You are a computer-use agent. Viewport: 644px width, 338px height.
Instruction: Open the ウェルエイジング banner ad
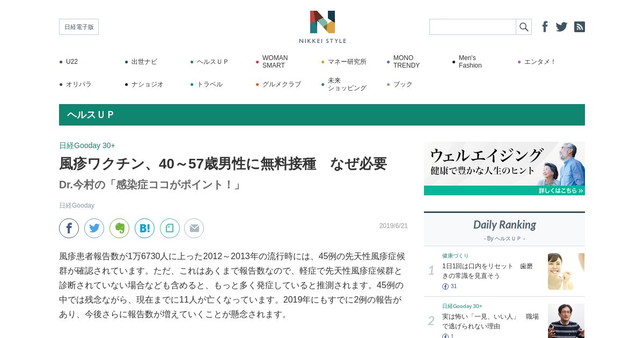(504, 168)
